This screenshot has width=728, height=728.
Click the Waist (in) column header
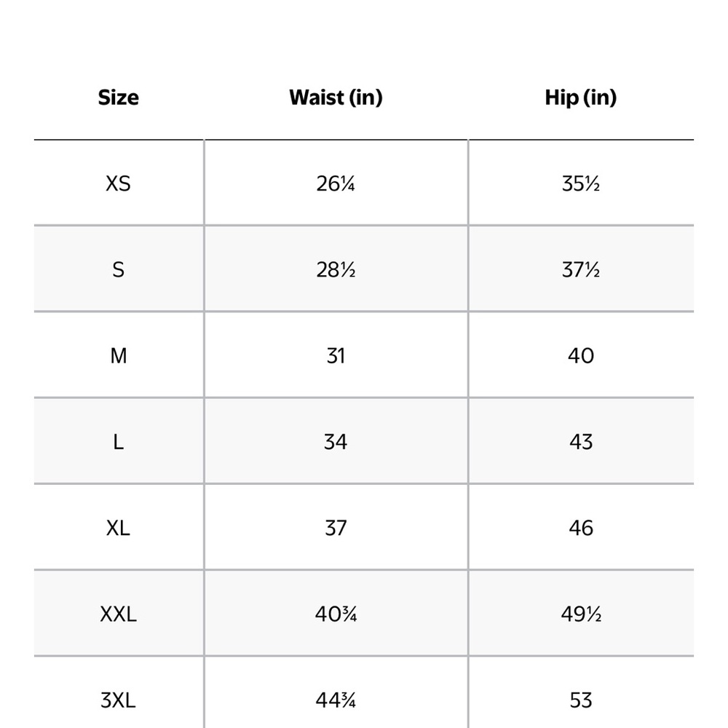(336, 98)
